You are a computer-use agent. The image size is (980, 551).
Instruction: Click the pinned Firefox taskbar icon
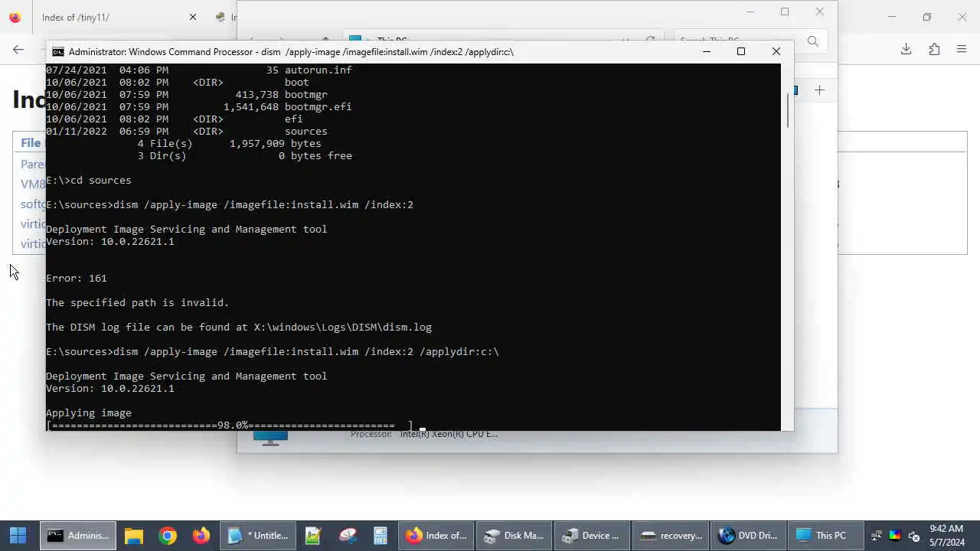pos(201,536)
